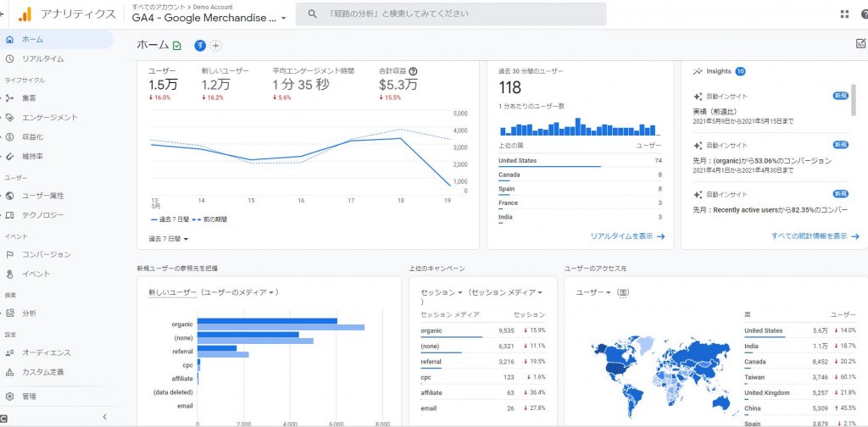
Task: Click the events icon beside イベント
Action: pos(9,274)
